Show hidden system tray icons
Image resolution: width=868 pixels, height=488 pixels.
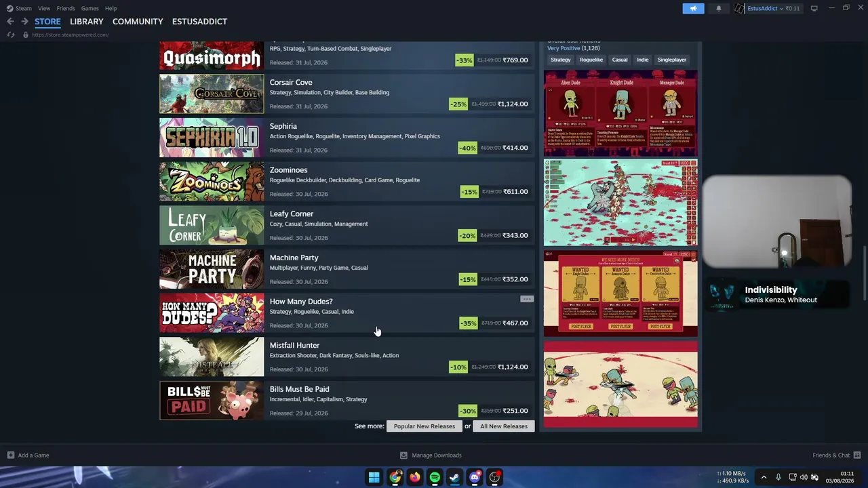click(x=764, y=477)
